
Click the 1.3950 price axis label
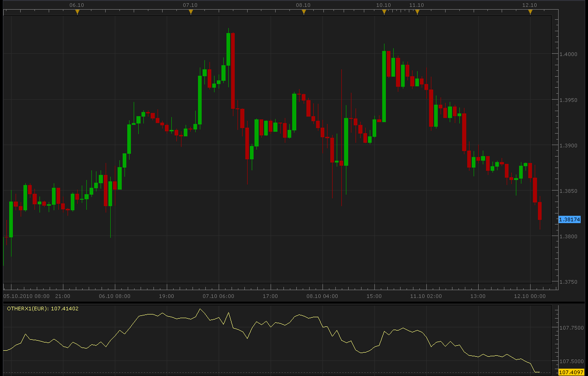coord(568,100)
